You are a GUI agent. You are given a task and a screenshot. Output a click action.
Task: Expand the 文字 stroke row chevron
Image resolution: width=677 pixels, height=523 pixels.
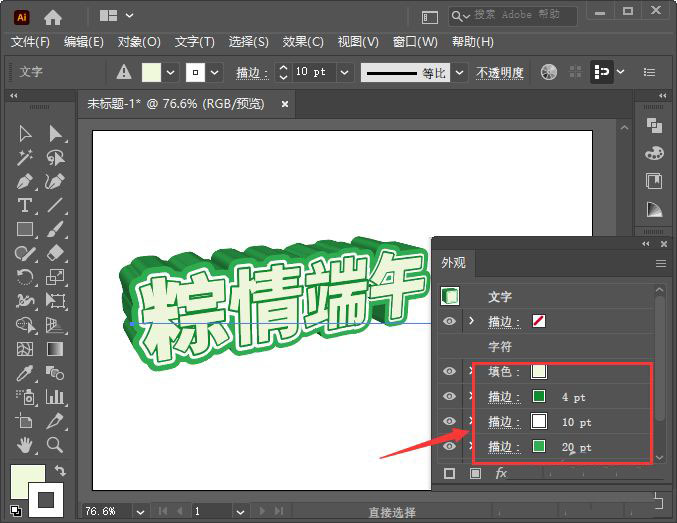[x=471, y=321]
